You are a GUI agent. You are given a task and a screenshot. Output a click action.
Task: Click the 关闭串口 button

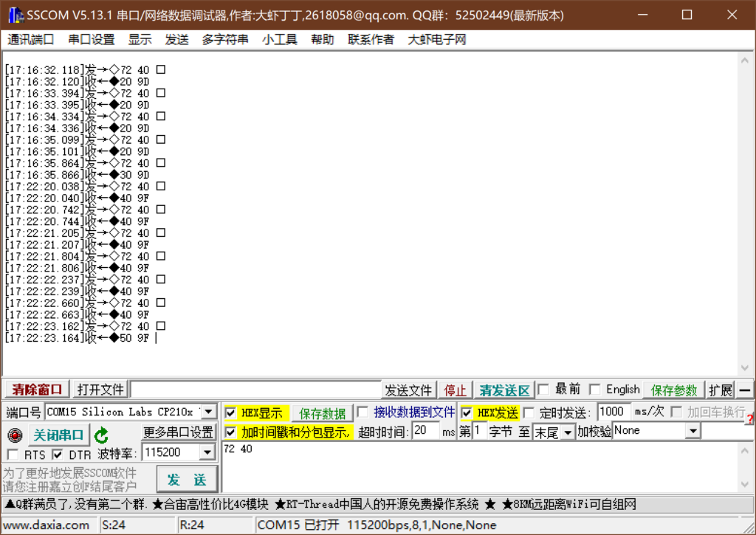[60, 435]
